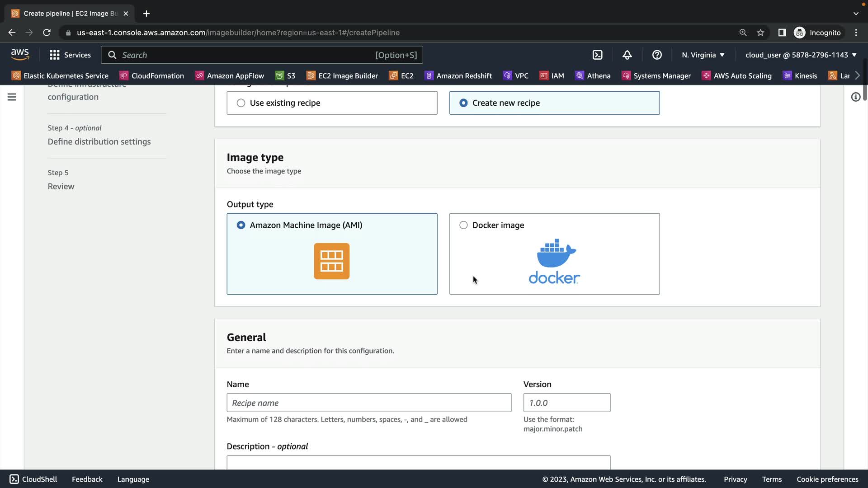Screen dimensions: 868x488
Task: Choose Amazon Machine Image (AMI) radio
Action: [x=241, y=225]
